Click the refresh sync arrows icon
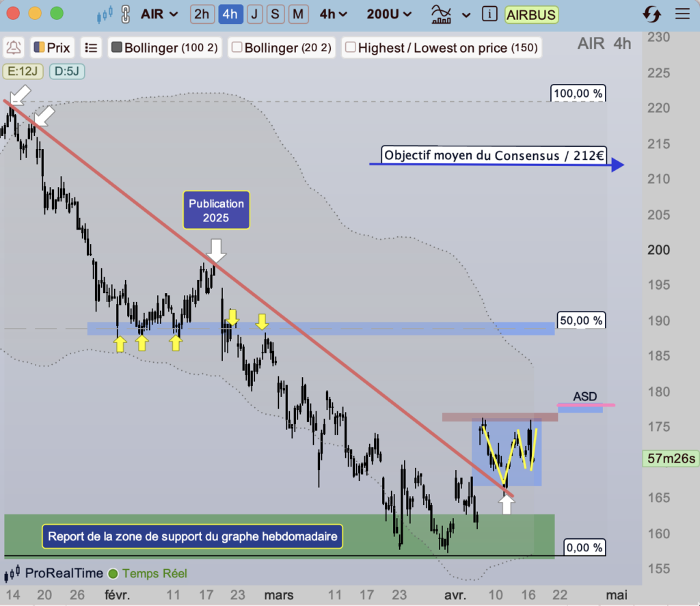Image resolution: width=700 pixels, height=606 pixels. [652, 14]
